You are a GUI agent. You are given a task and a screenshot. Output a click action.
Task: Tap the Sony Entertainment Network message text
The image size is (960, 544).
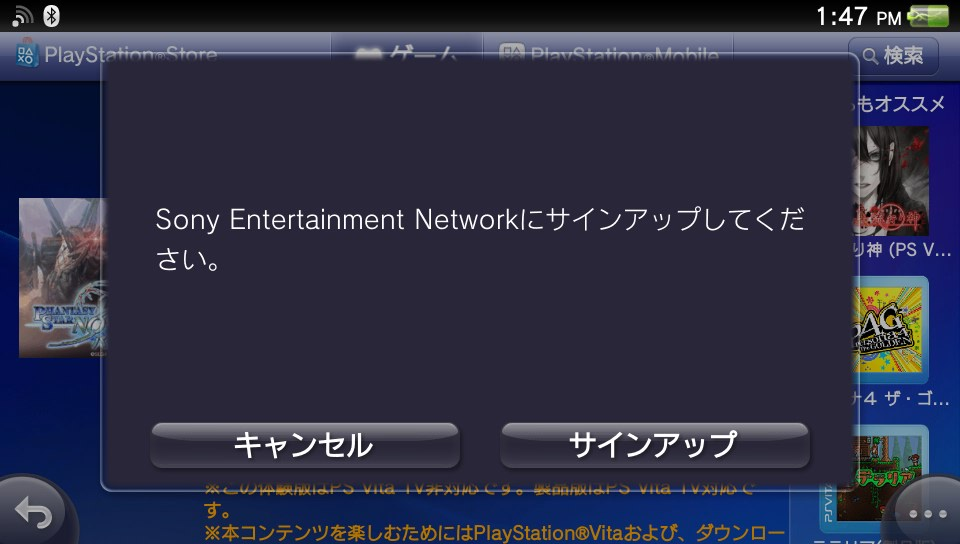(x=480, y=242)
